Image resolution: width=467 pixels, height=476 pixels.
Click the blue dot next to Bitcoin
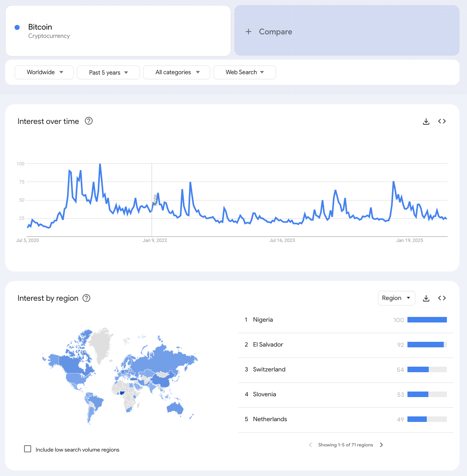pos(17,27)
